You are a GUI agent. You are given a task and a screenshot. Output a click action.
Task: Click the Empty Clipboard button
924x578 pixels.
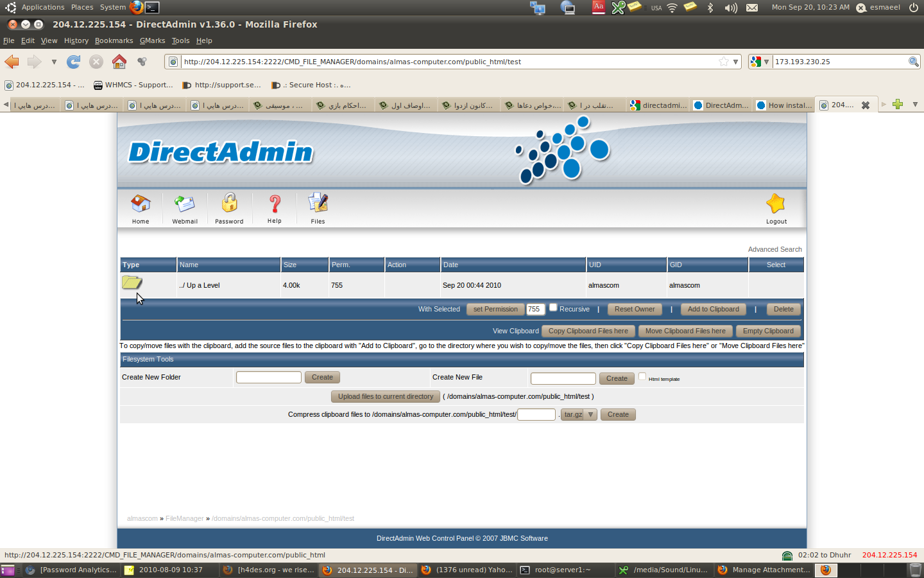(768, 331)
